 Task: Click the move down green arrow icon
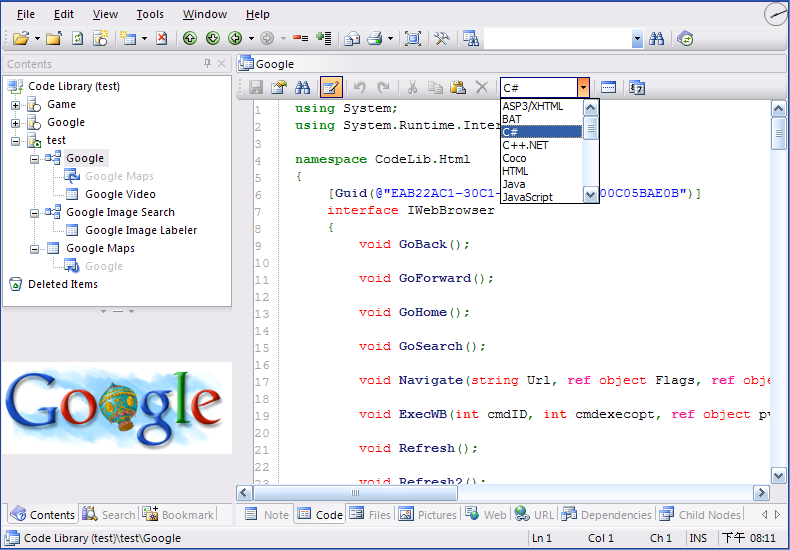(213, 38)
